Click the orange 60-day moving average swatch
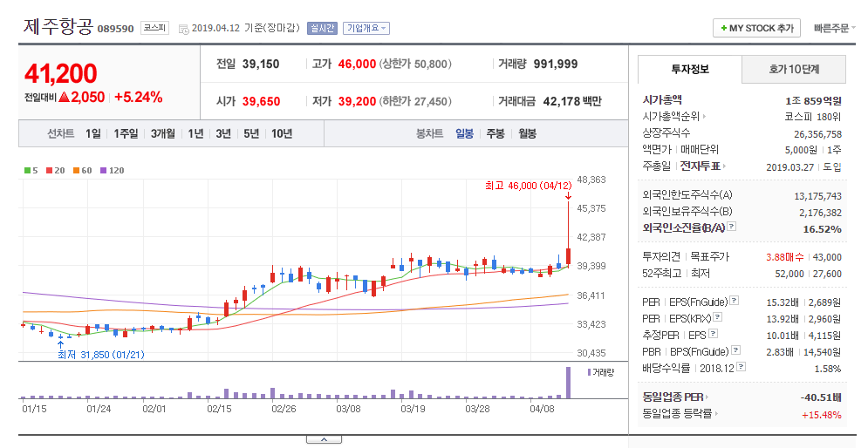 coord(76,170)
